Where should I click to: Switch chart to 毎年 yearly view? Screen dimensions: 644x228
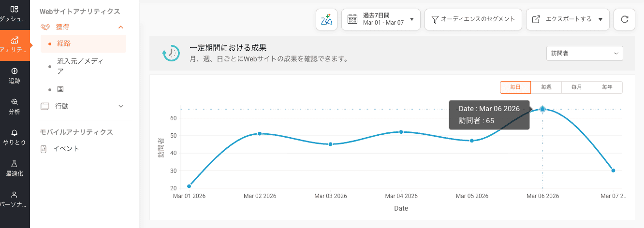point(607,87)
